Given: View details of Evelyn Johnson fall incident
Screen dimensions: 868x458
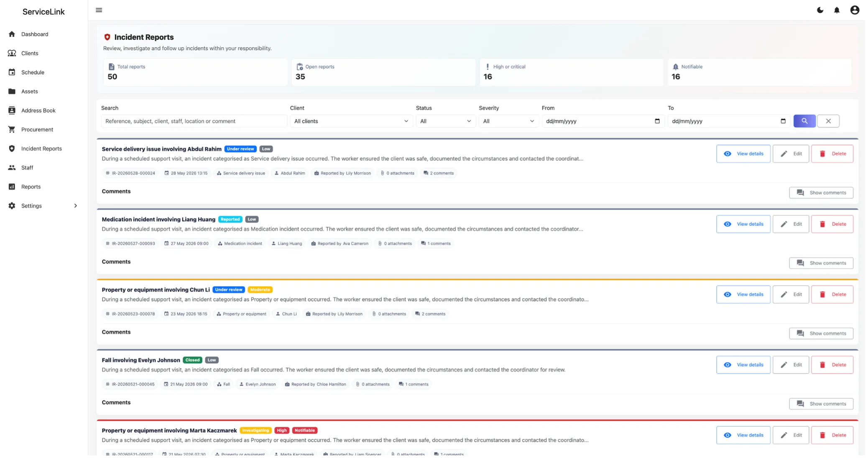Looking at the screenshot, I should coord(743,364).
